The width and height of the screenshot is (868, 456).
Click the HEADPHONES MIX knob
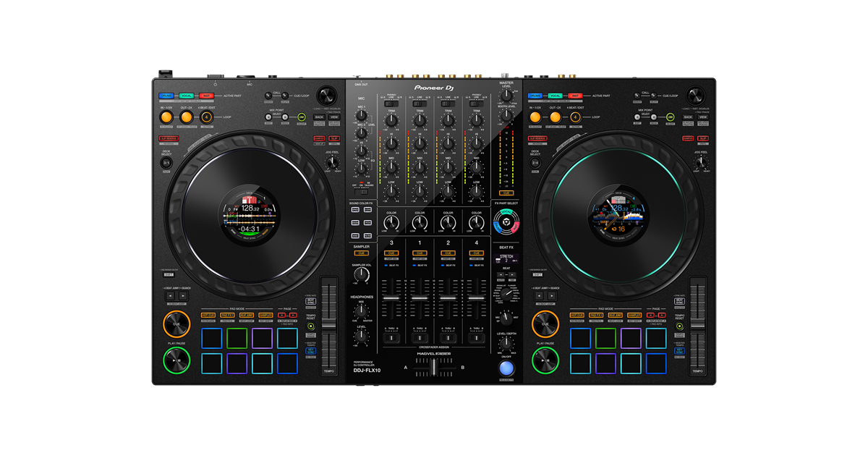tap(362, 311)
